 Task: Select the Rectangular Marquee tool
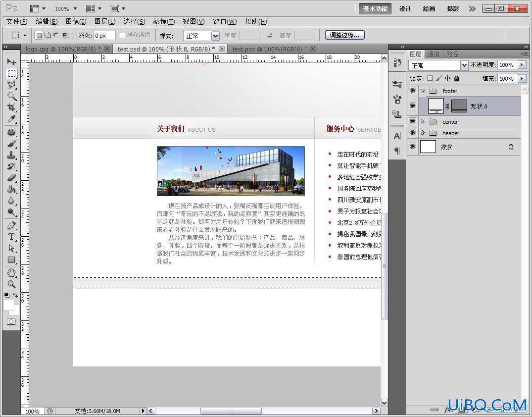click(11, 73)
